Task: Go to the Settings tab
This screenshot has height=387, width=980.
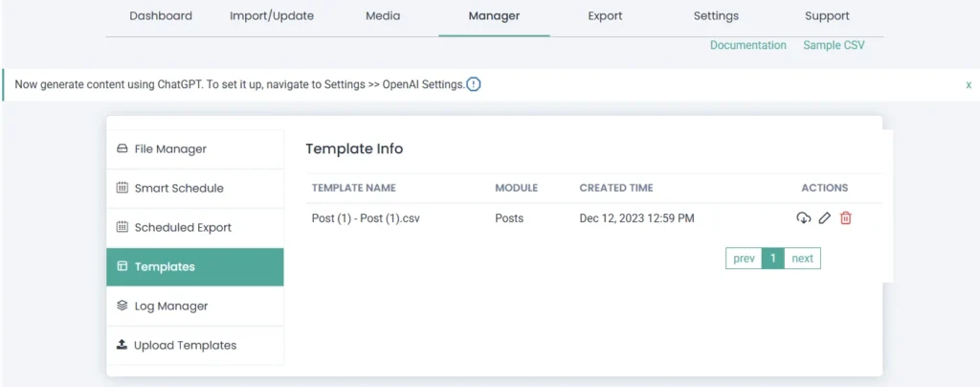Action: click(716, 16)
